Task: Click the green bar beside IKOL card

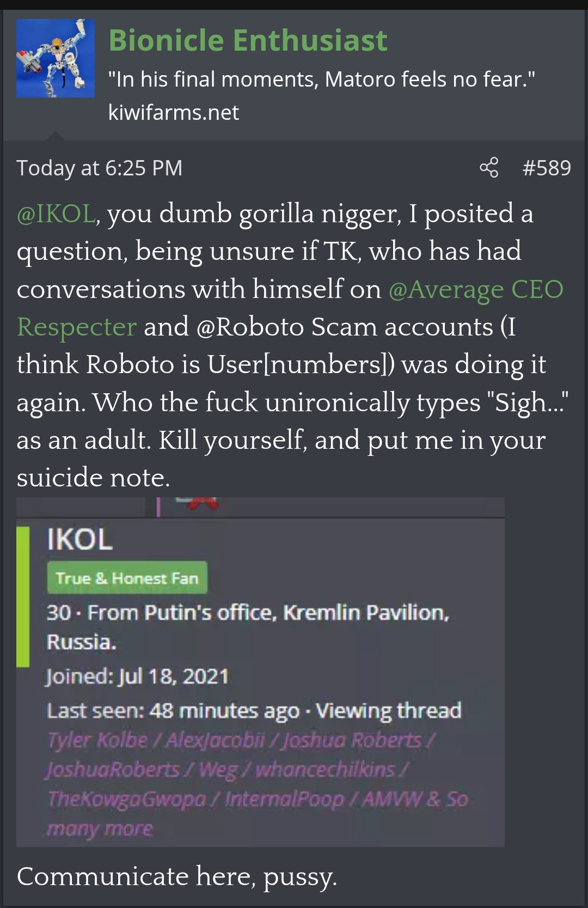Action: click(x=23, y=596)
